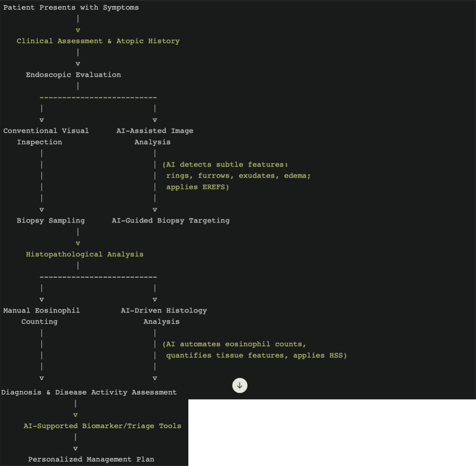Click 'AI-Assisted Image' branch label
Image resolution: width=476 pixels, height=466 pixels.
[x=155, y=131]
